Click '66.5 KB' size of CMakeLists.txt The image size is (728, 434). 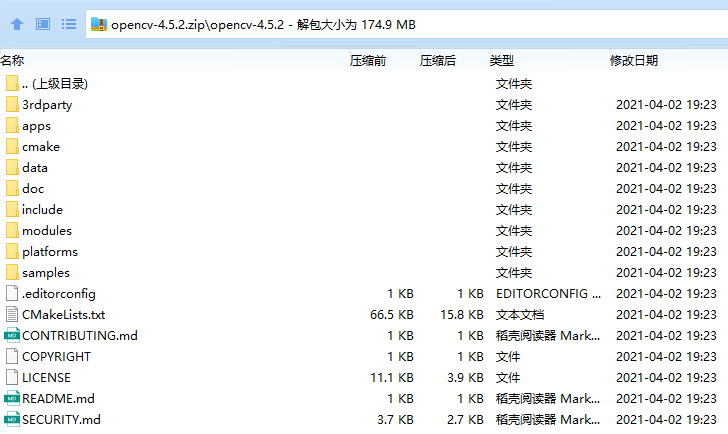coord(391,315)
